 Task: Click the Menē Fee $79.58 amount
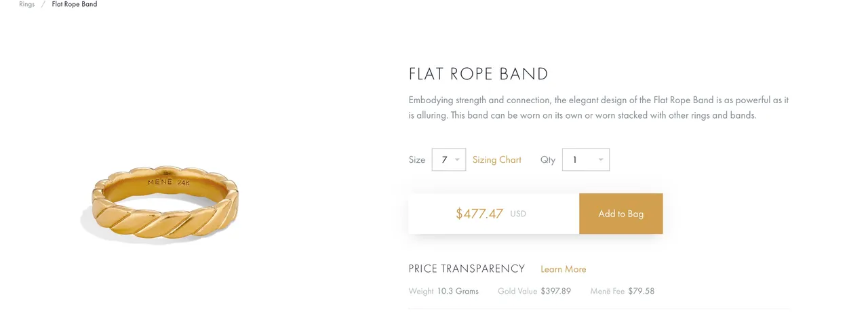[x=641, y=291]
